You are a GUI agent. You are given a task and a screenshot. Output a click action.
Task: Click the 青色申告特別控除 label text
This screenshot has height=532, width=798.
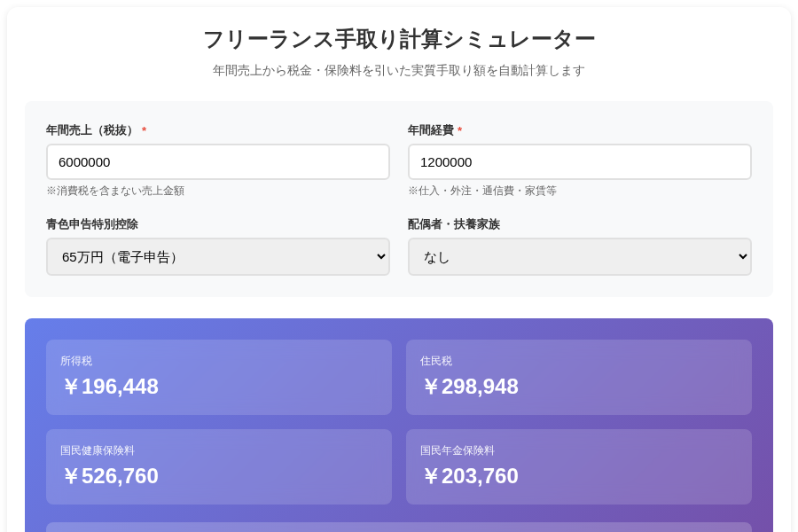(x=92, y=224)
